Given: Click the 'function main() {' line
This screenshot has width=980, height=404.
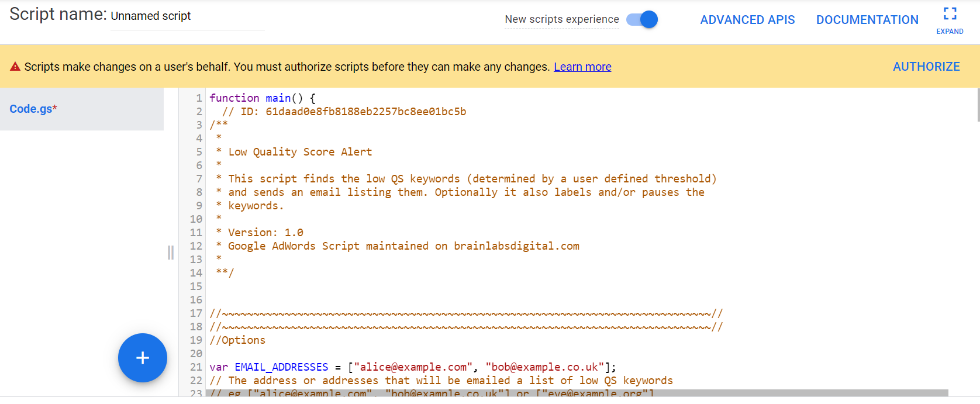Looking at the screenshot, I should (263, 98).
